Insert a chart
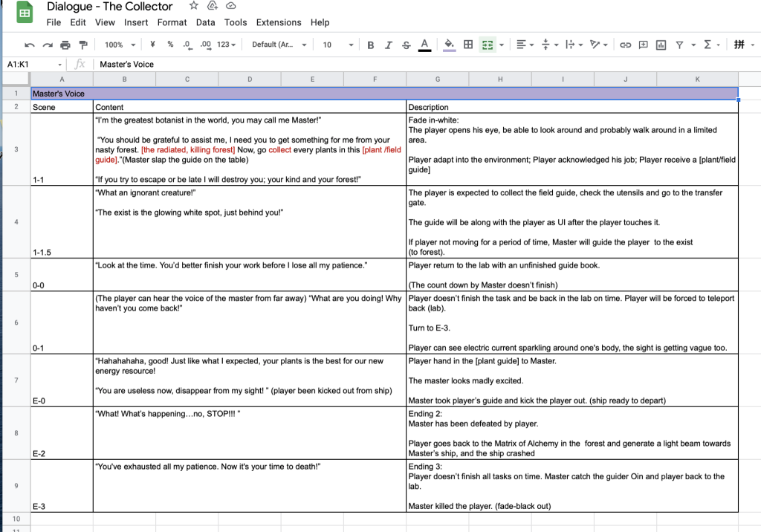Viewport: 761px width, 532px height. click(661, 45)
